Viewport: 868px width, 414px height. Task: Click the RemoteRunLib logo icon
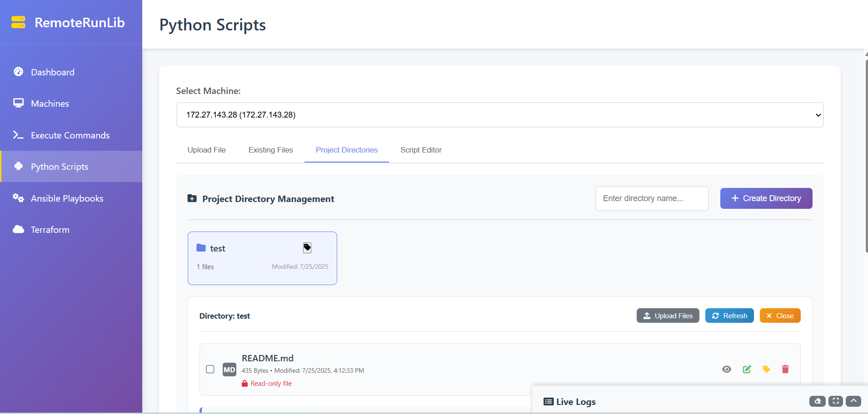pyautogui.click(x=18, y=22)
